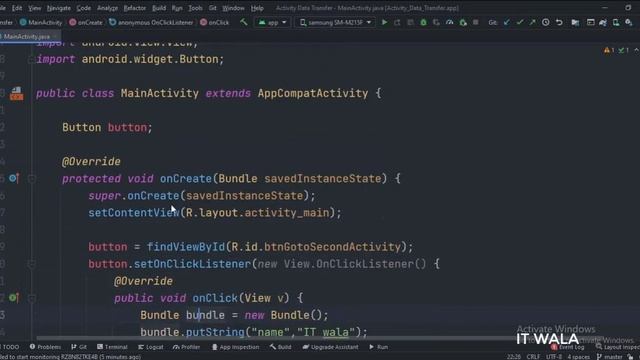Click the CRLF line separator status

533,357
